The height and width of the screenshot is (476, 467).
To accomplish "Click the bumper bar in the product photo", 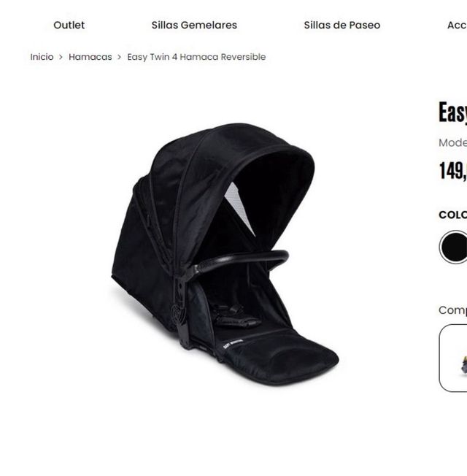I will pyautogui.click(x=240, y=261).
